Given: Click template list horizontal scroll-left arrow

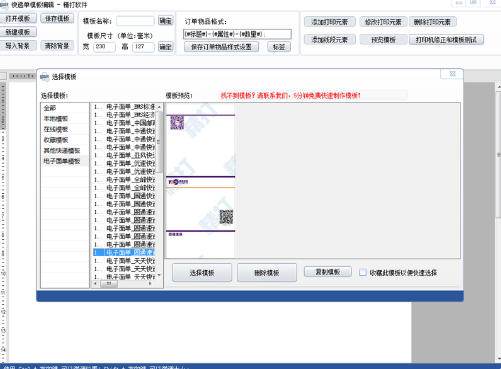Looking at the screenshot, I should (96, 283).
